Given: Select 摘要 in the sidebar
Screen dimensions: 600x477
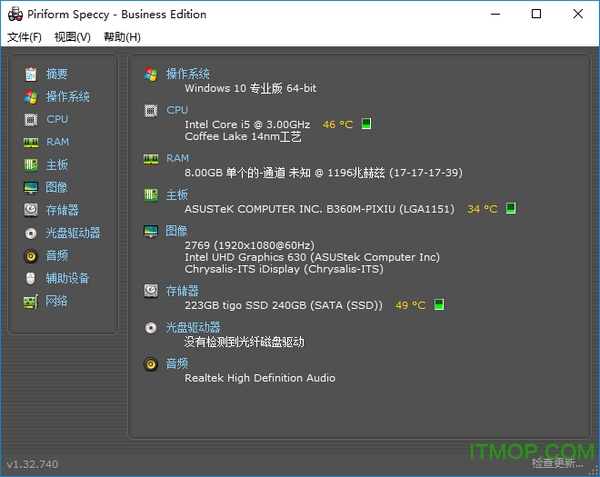Looking at the screenshot, I should pos(57,74).
